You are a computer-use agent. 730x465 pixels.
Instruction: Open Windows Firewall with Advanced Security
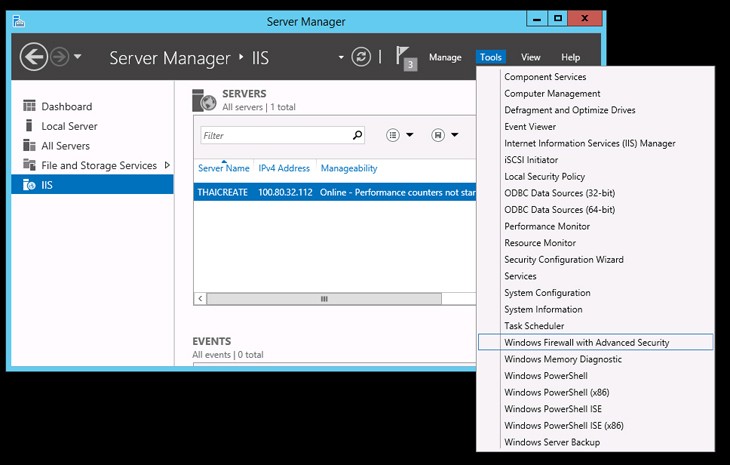(x=595, y=343)
